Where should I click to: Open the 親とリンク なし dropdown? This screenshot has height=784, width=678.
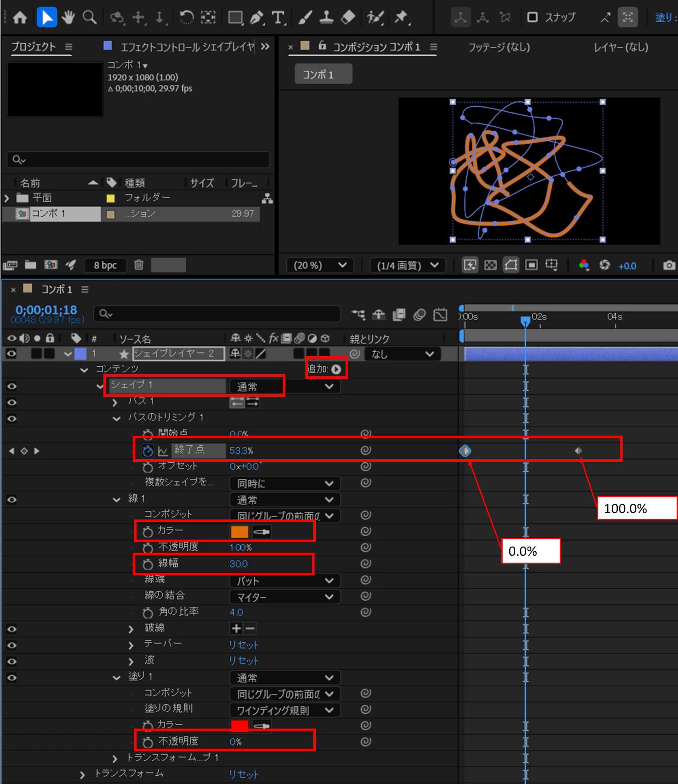pyautogui.click(x=402, y=354)
